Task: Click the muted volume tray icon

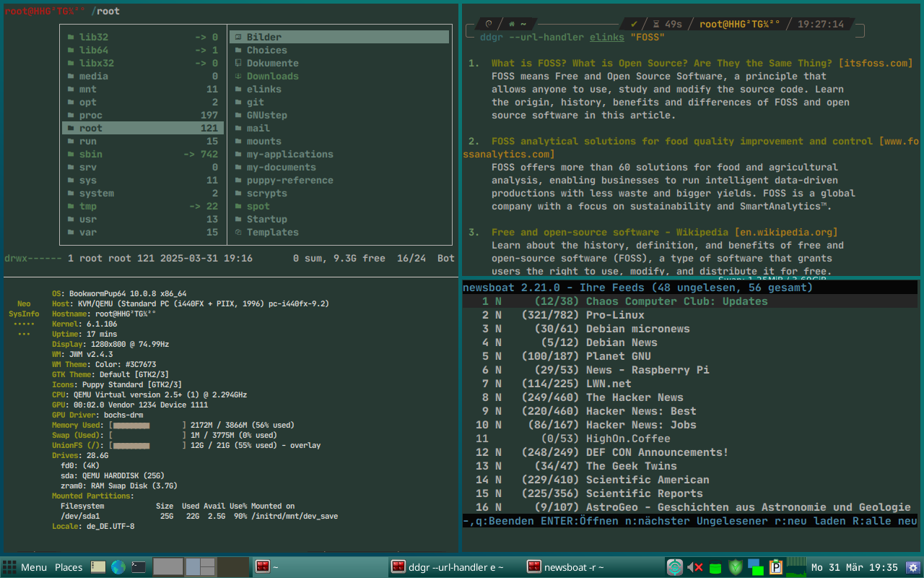Action: (x=694, y=567)
